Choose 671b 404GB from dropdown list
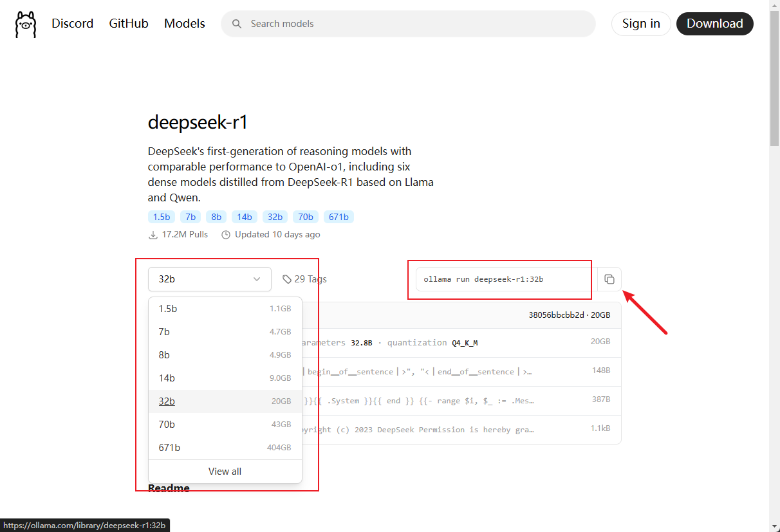 pyautogui.click(x=225, y=448)
